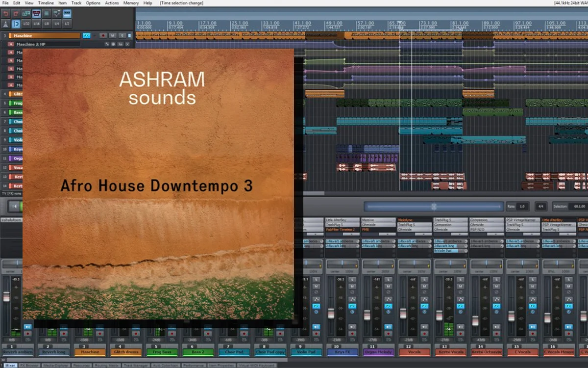
Task: Click the redo icon in the toolbar
Action: coord(16,13)
